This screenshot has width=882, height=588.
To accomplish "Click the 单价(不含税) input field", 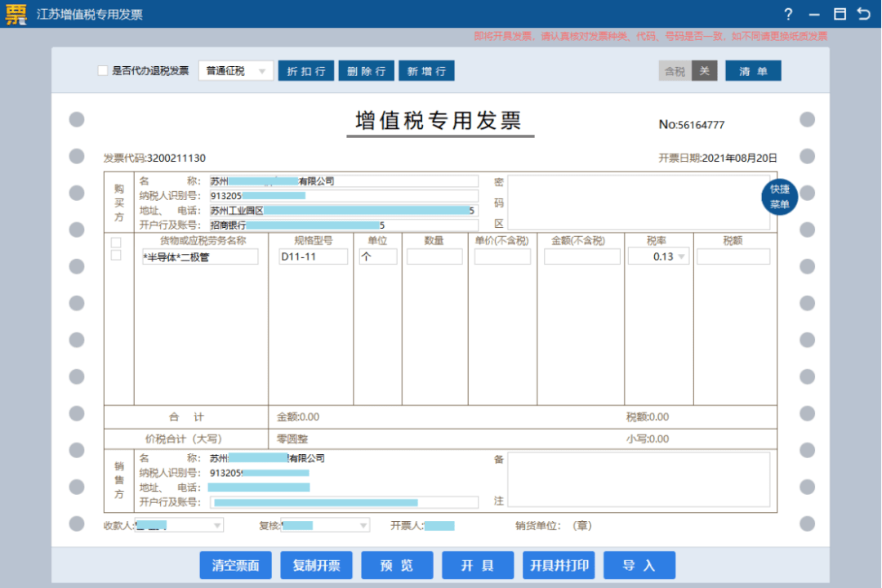I will [503, 256].
